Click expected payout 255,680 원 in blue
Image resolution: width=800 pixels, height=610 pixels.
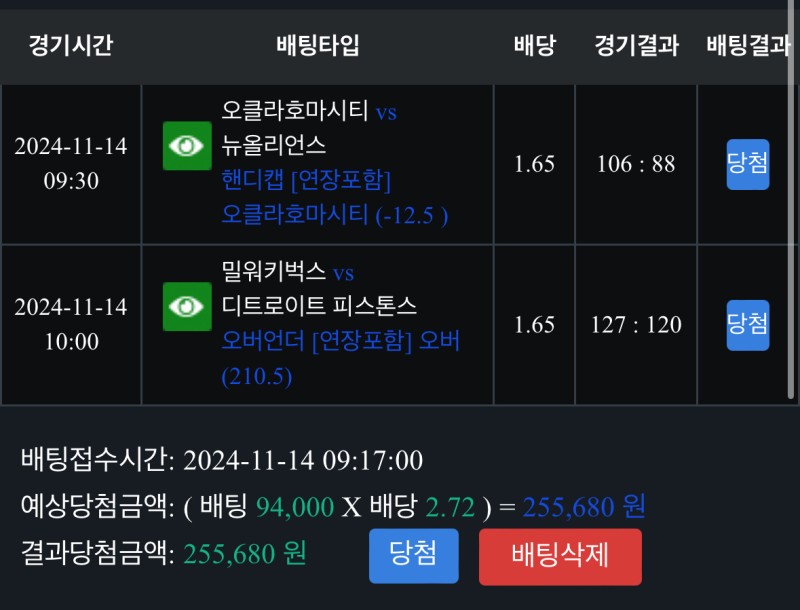click(584, 507)
